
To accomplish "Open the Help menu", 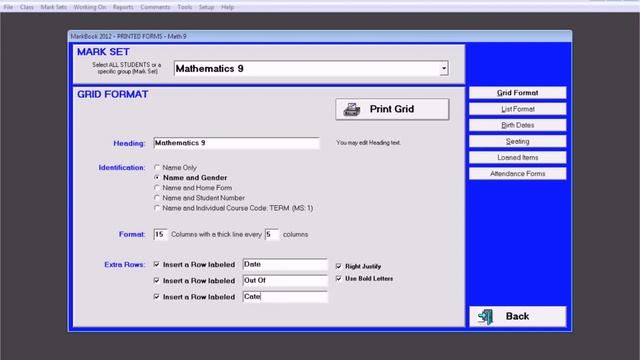I will (x=227, y=7).
